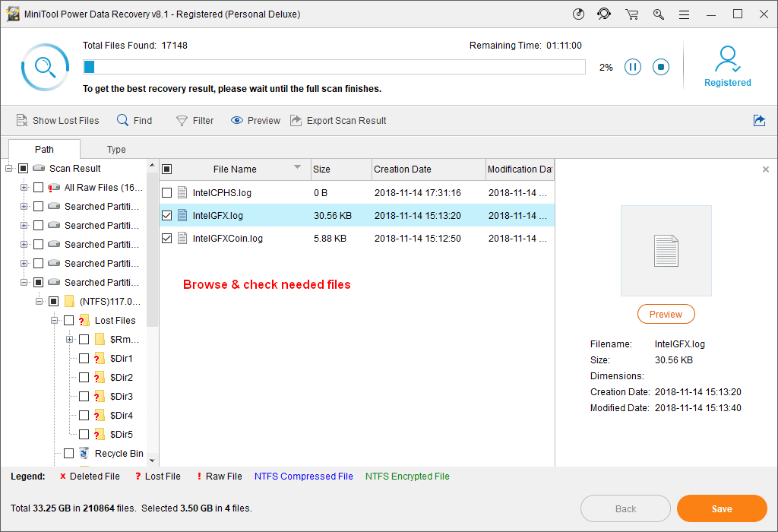Click the Recycle Bin icon in tree
The image size is (778, 532).
(84, 453)
